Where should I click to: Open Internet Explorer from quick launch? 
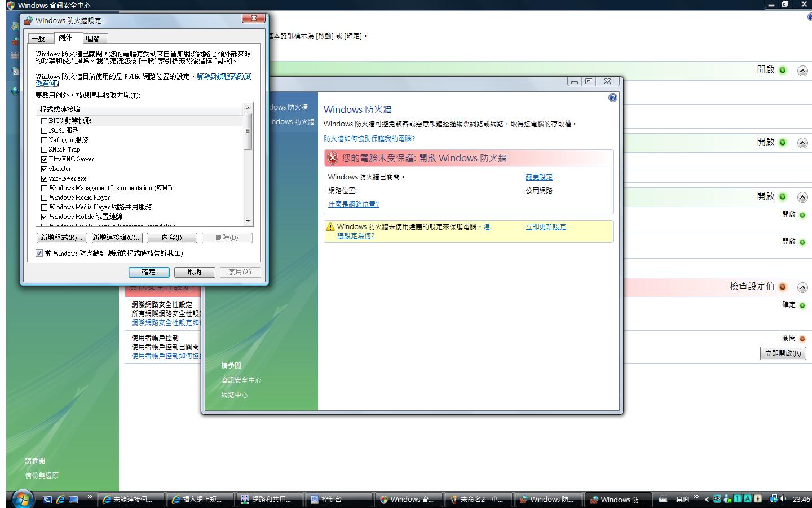[x=60, y=500]
